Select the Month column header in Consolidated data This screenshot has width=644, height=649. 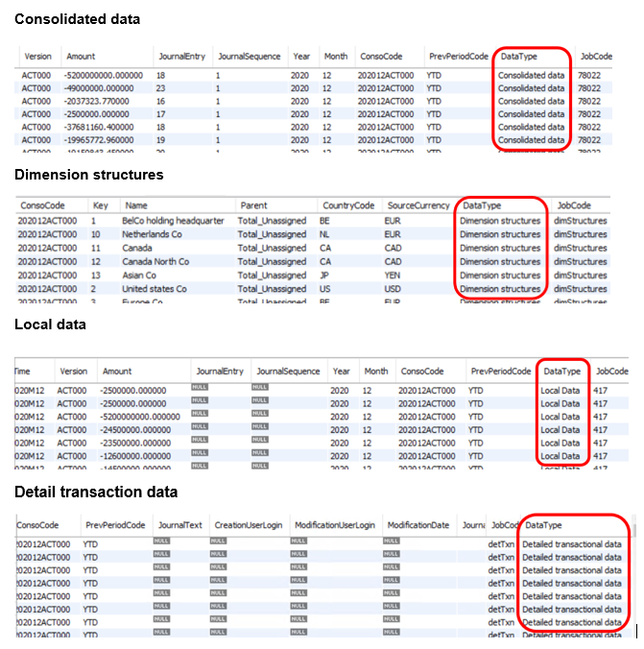point(336,57)
